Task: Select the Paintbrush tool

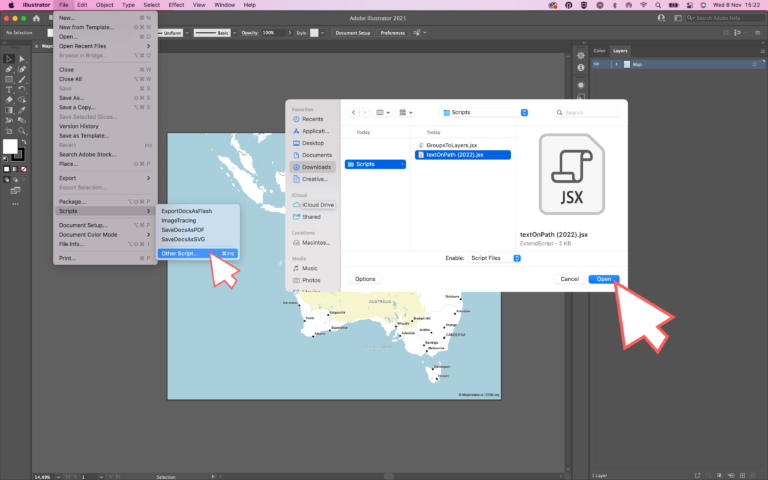Action: click(x=22, y=79)
